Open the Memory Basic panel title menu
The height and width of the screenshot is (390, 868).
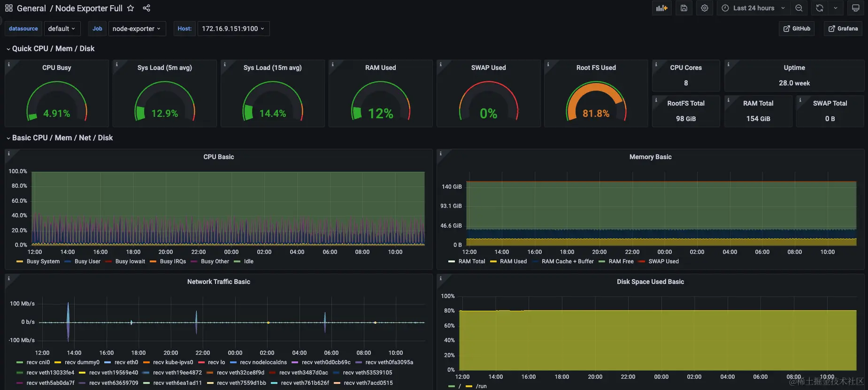point(650,157)
